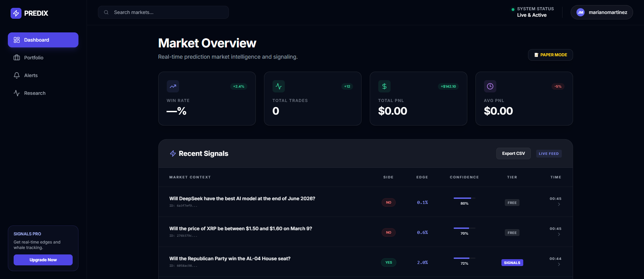Click the Avg PNL clock icon
Viewport: 644px width, 279px height.
[x=490, y=86]
